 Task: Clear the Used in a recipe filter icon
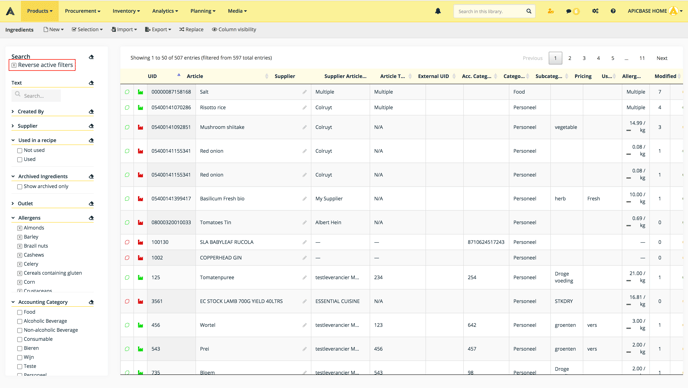[91, 140]
